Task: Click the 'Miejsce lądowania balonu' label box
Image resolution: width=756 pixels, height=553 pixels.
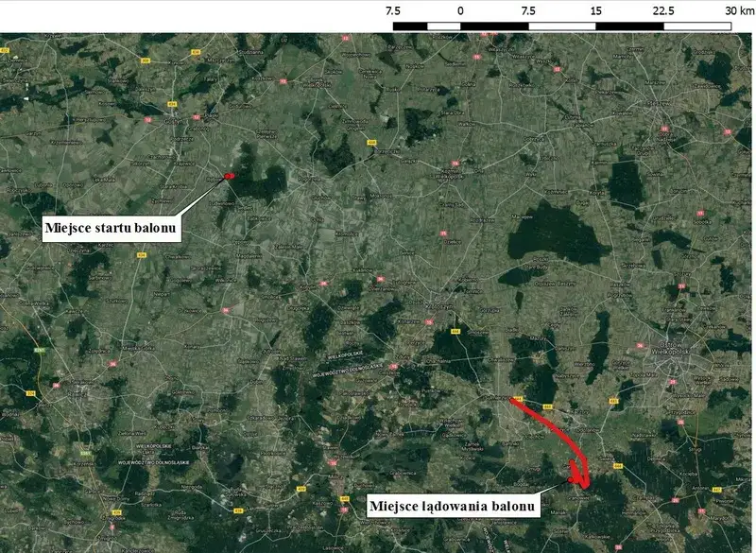Action: click(x=455, y=504)
